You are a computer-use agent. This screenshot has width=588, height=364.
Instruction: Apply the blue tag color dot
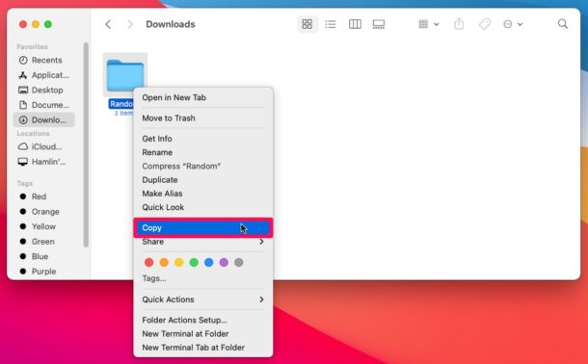coord(209,263)
